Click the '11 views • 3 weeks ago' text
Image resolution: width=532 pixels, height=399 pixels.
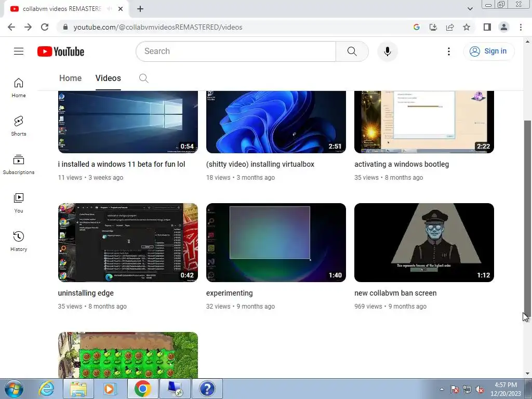pos(90,178)
